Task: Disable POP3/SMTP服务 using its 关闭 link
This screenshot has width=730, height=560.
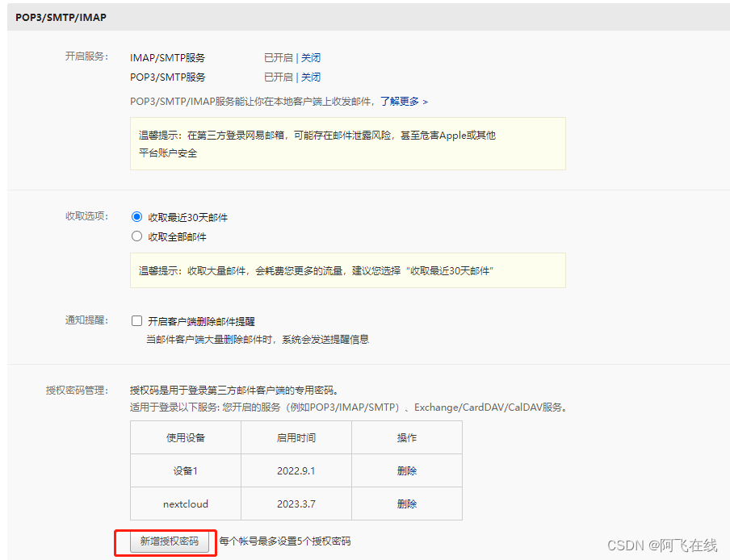Action: (x=312, y=77)
